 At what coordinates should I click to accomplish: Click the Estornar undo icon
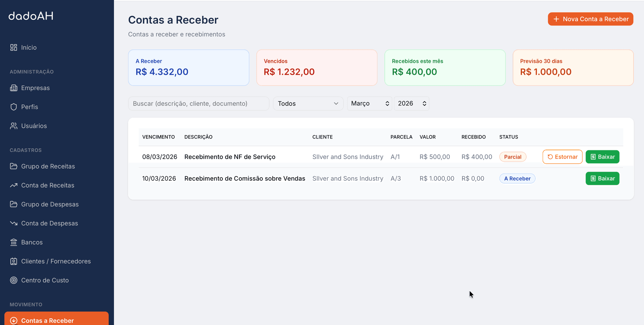[550, 157]
